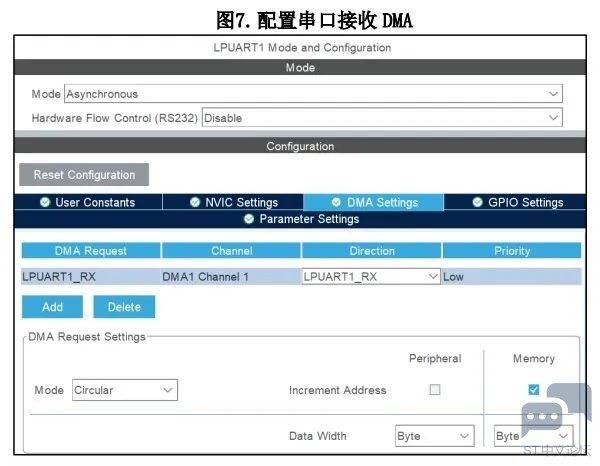Viewport: 600px width, 466px height.
Task: Click the green check icon on User Constants
Action: pos(45,202)
